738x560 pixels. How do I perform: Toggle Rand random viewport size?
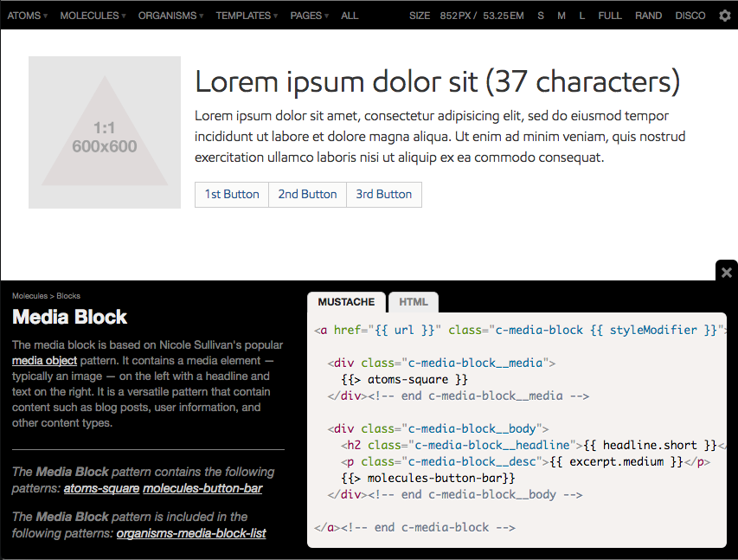648,16
